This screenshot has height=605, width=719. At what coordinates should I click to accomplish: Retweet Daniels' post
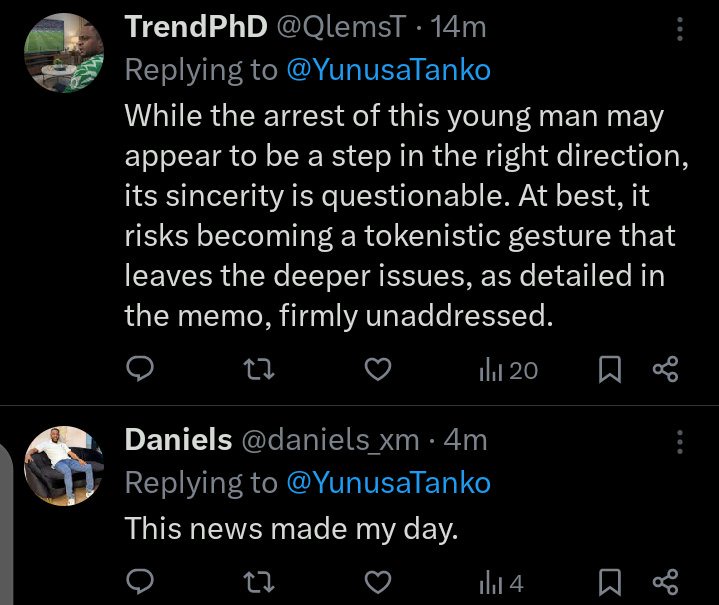click(258, 581)
